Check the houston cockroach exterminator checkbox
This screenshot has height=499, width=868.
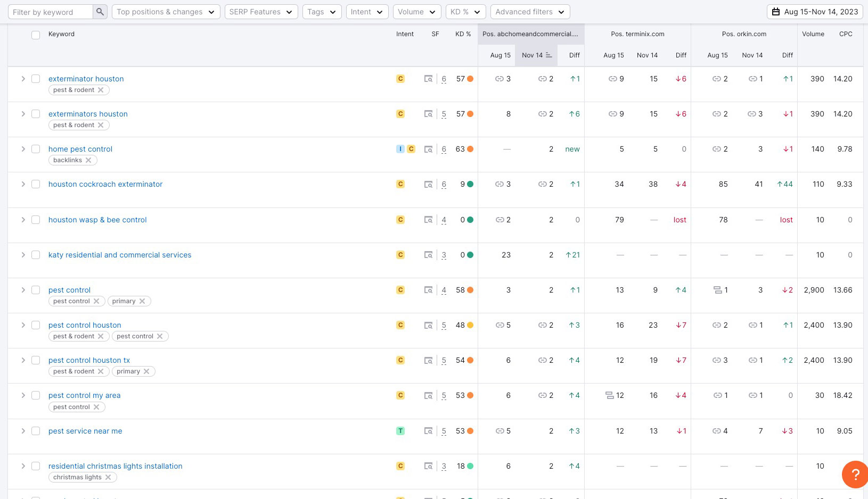[36, 184]
